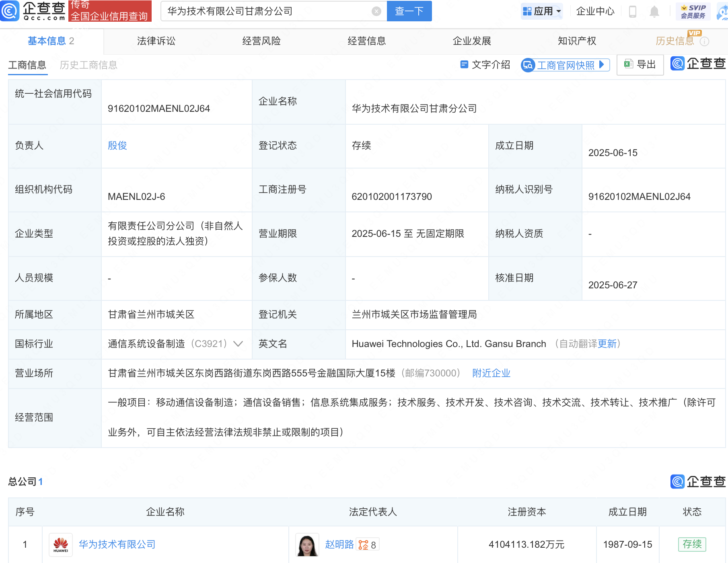The height and width of the screenshot is (563, 728).
Task: Select the English name Huawei Technologies Gansu Branch
Action: point(449,344)
